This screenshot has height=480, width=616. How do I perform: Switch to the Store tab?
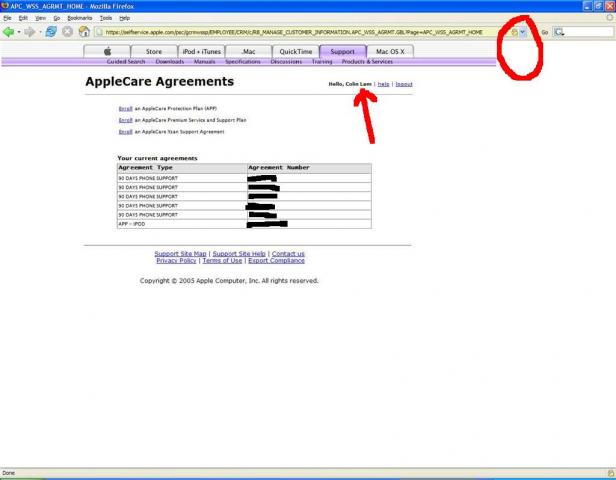(x=154, y=51)
